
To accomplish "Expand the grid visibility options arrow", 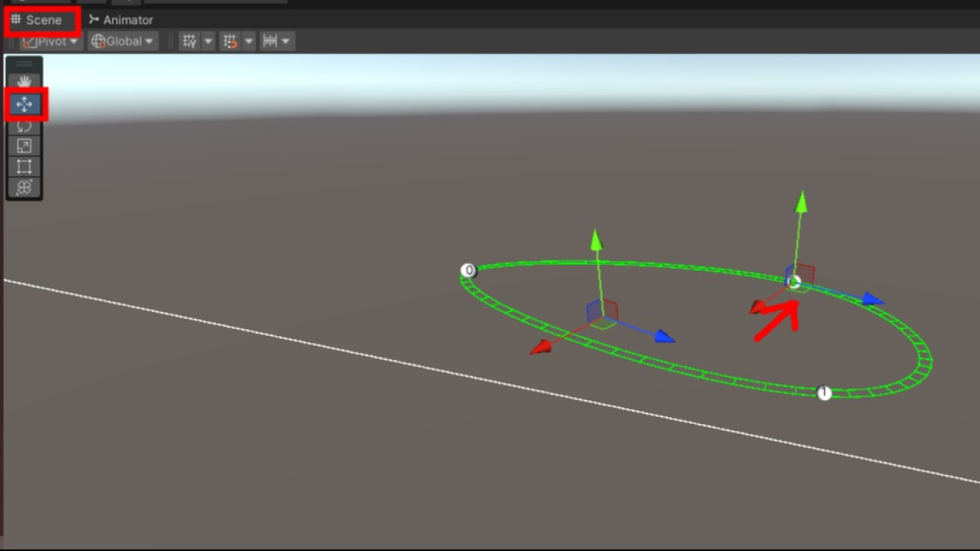I will (208, 41).
